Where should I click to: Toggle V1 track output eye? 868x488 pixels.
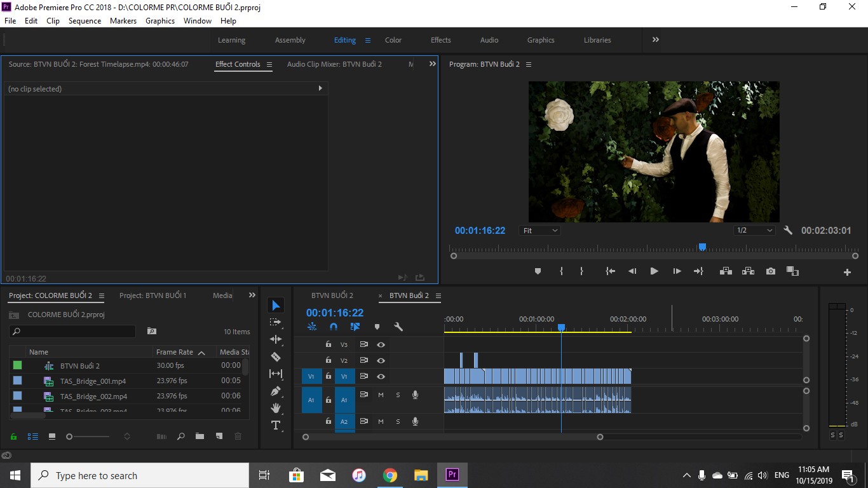click(381, 376)
